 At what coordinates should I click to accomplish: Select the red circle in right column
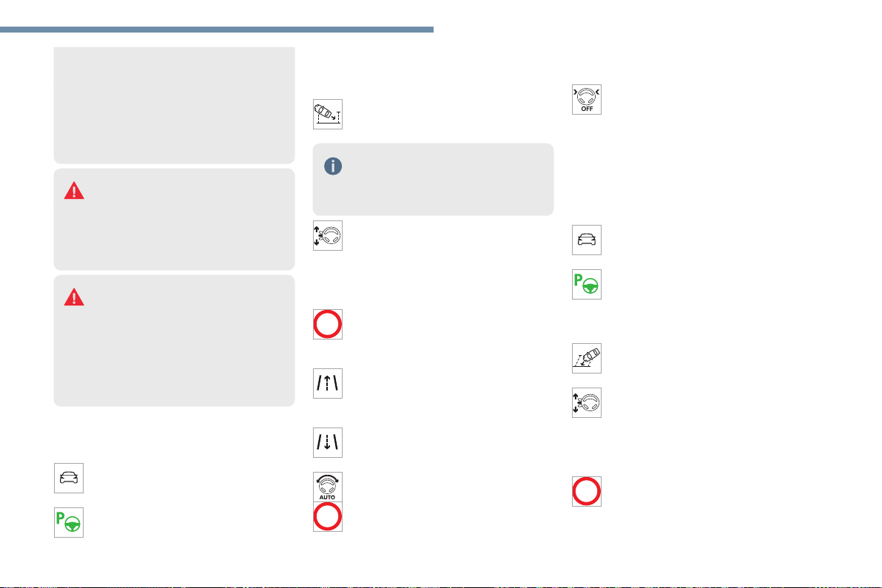coord(587,491)
